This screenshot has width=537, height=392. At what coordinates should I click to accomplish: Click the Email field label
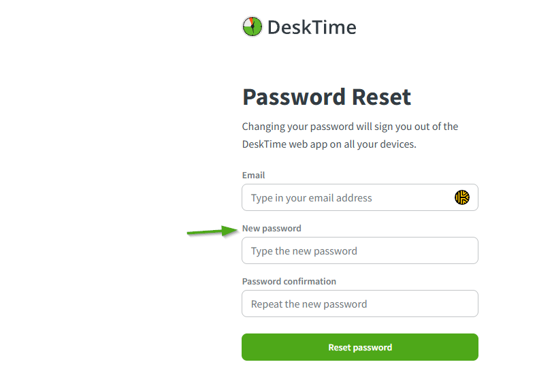point(253,175)
